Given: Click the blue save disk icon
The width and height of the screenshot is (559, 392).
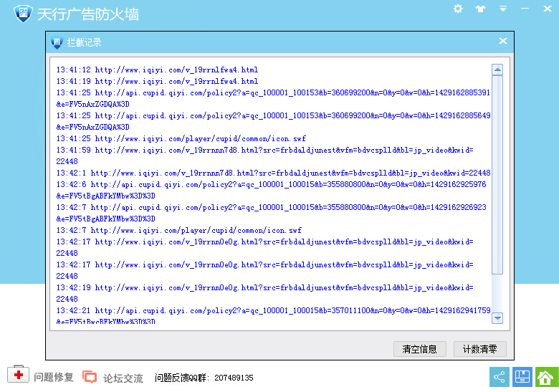Looking at the screenshot, I should point(522,377).
